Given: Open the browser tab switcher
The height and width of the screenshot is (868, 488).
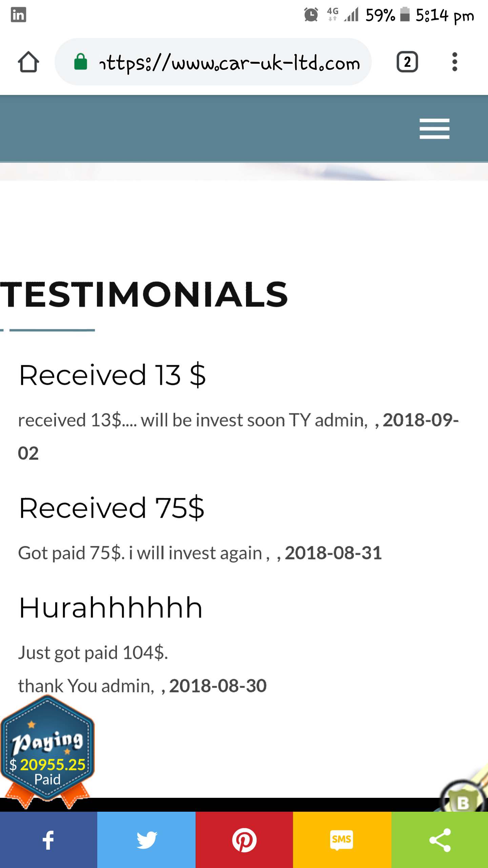Looking at the screenshot, I should pyautogui.click(x=407, y=62).
